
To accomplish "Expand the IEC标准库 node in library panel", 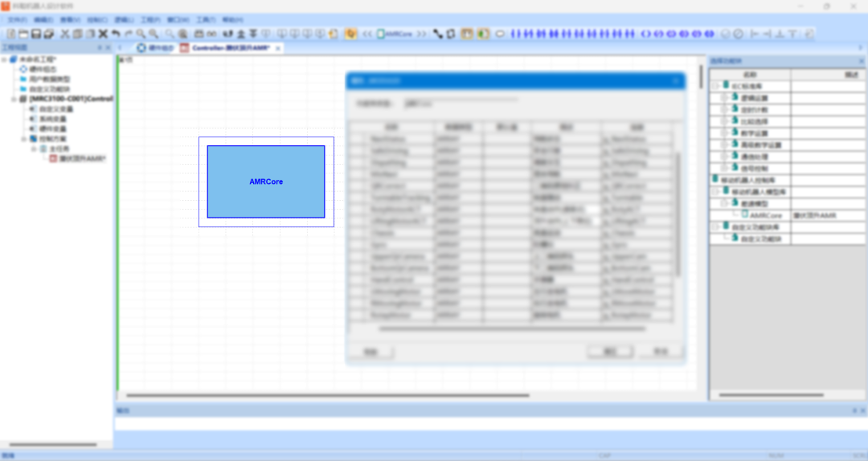I will 715,85.
